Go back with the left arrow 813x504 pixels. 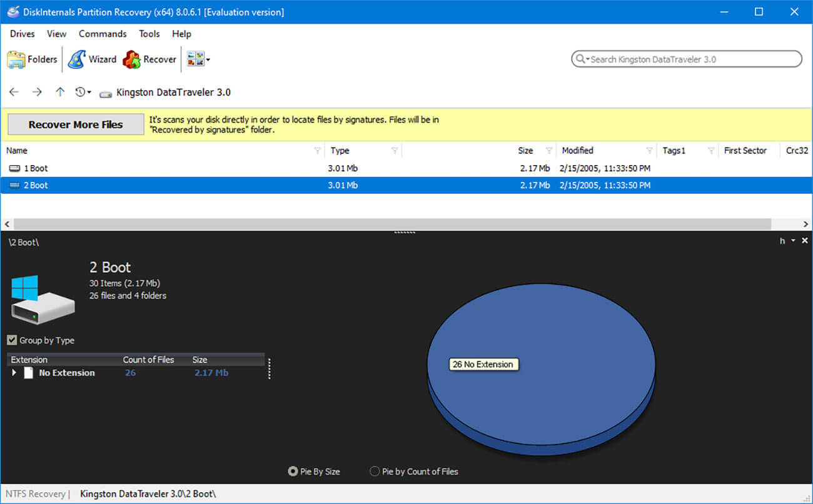coord(14,92)
